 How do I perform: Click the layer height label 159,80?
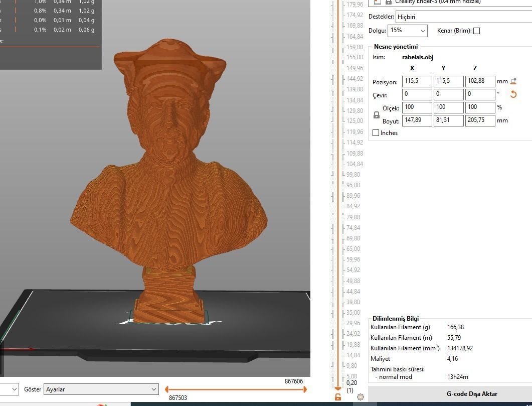[x=354, y=47]
